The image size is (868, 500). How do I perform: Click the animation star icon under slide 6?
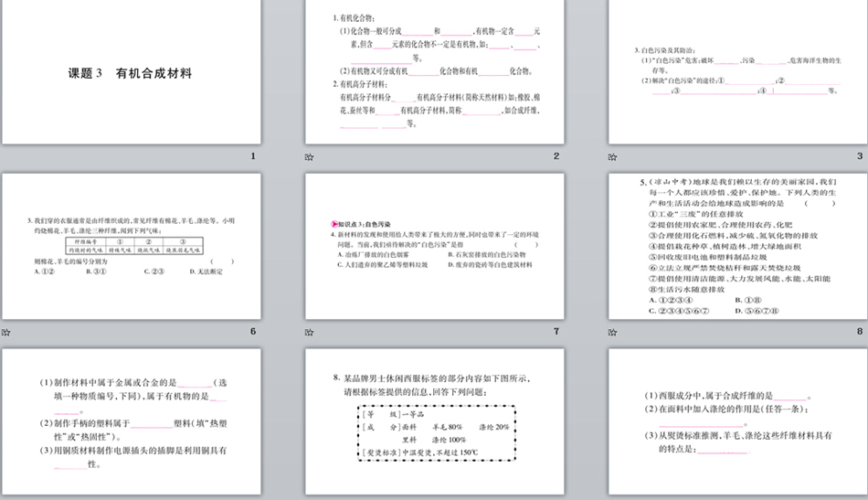click(x=6, y=332)
